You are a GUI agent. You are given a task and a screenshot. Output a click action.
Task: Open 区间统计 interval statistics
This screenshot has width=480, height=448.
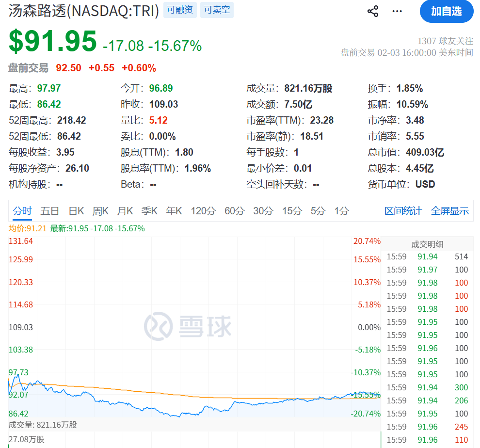click(403, 211)
